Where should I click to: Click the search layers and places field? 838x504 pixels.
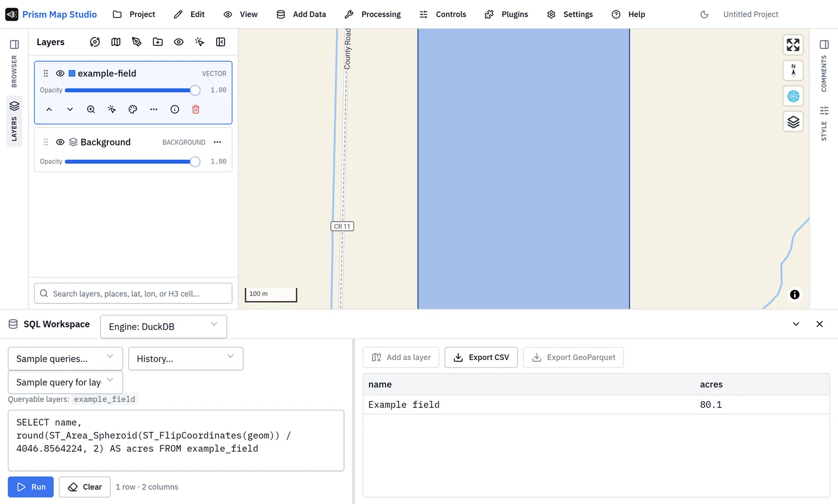(x=133, y=293)
